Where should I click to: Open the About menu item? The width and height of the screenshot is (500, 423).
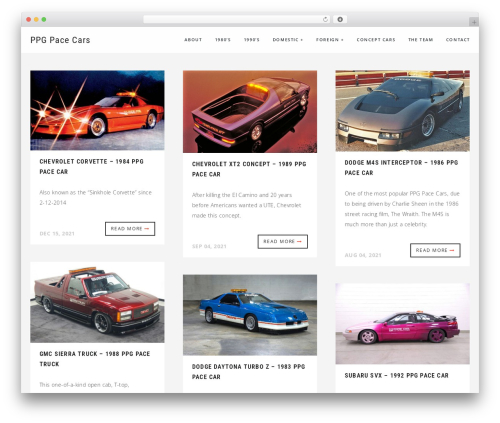[193, 40]
